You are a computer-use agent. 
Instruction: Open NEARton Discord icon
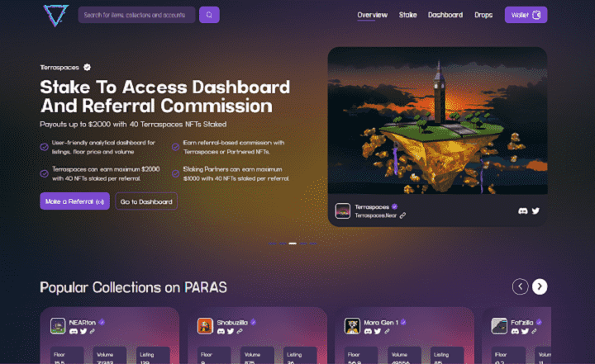click(x=74, y=331)
